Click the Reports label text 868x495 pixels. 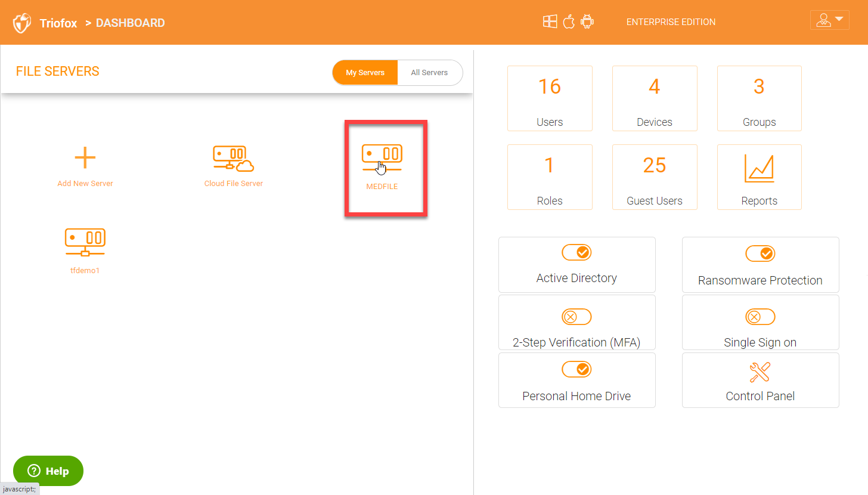pyautogui.click(x=759, y=201)
